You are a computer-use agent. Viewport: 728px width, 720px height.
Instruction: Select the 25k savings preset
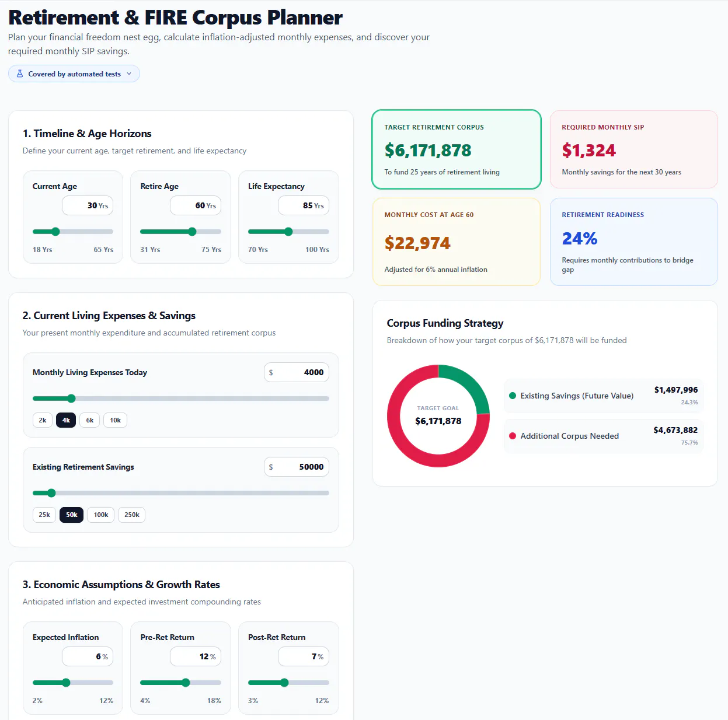(44, 515)
